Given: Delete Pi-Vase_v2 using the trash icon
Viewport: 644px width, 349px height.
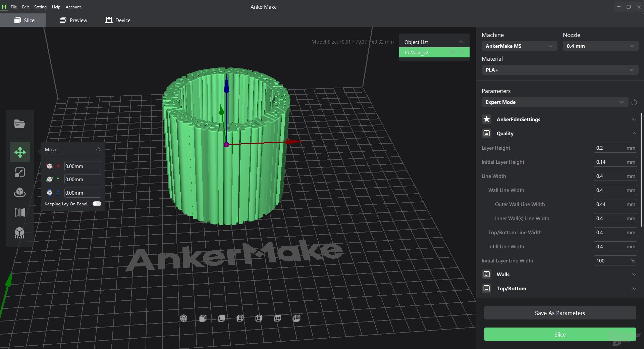Looking at the screenshot, I should point(462,52).
